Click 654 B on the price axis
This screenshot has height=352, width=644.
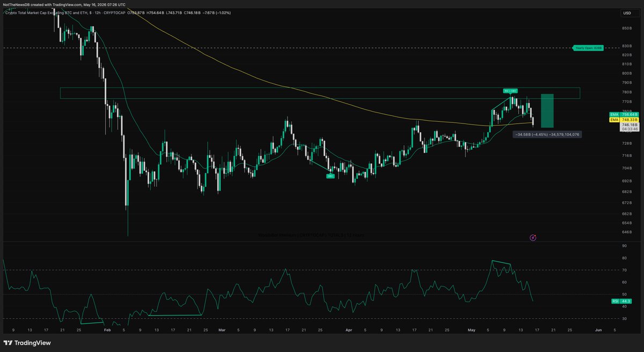pos(627,223)
